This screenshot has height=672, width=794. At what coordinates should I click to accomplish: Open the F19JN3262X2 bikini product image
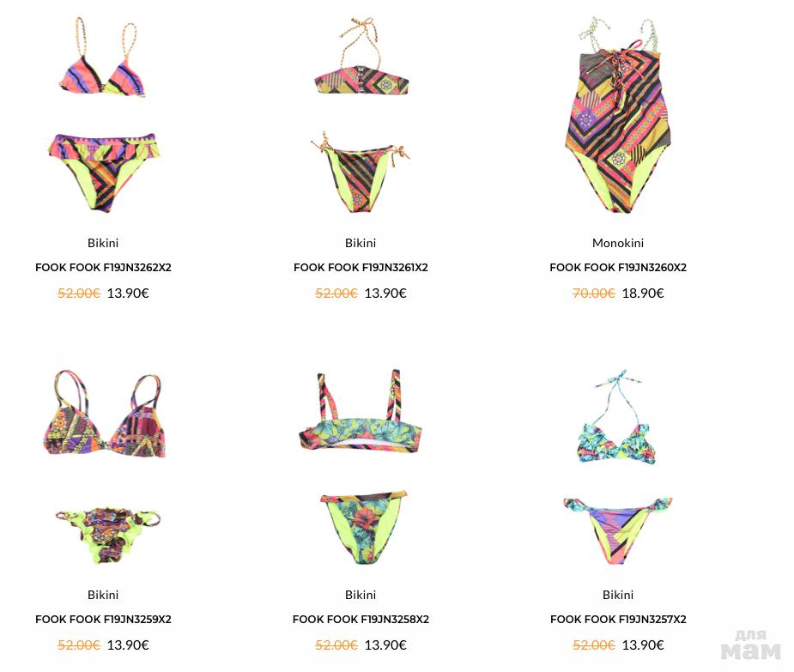click(103, 115)
